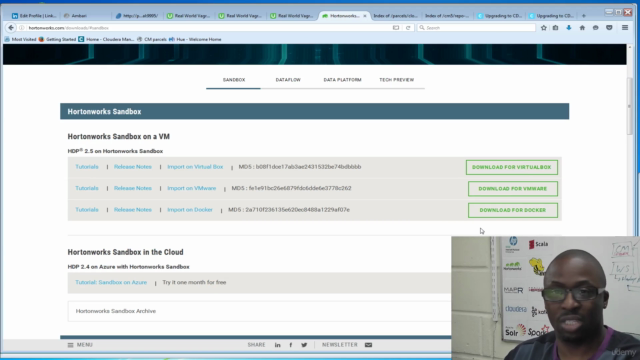The width and height of the screenshot is (640, 360).
Task: Select the SANDBOX section tab
Action: 234,80
